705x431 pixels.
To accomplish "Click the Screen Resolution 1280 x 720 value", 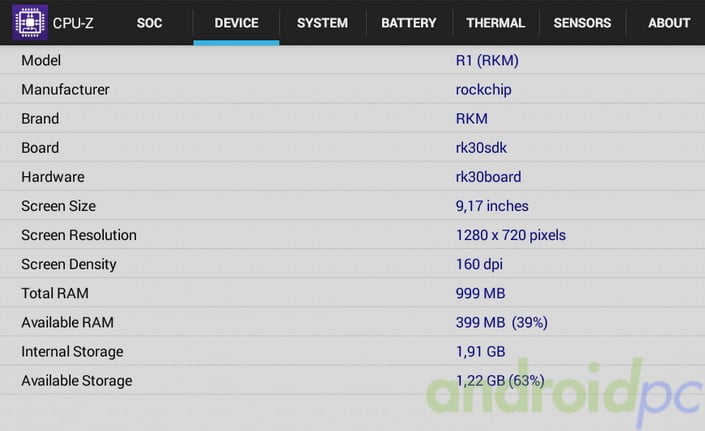I will click(x=510, y=235).
